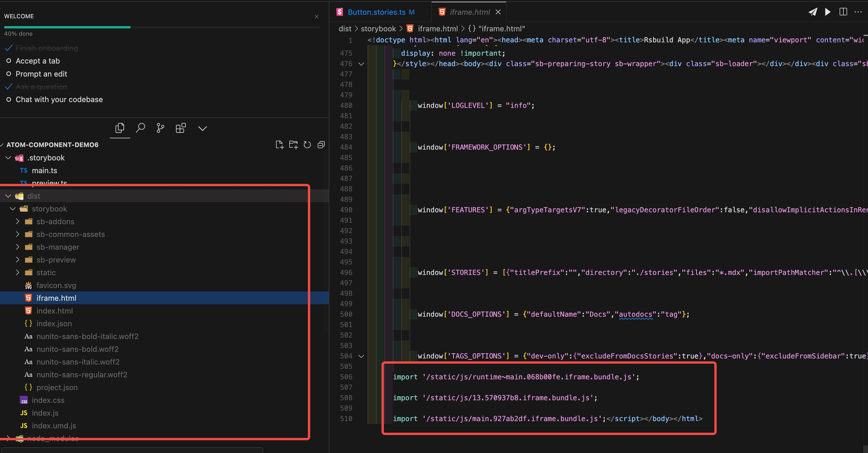Toggle the Prompt an edit checklist item
The image size is (868, 453).
coord(8,73)
